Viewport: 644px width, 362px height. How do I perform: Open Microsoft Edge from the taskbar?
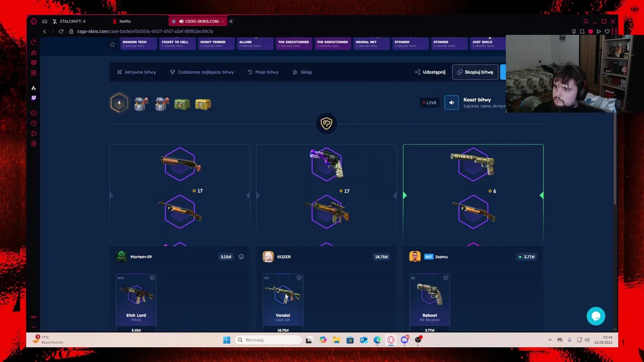377,340
